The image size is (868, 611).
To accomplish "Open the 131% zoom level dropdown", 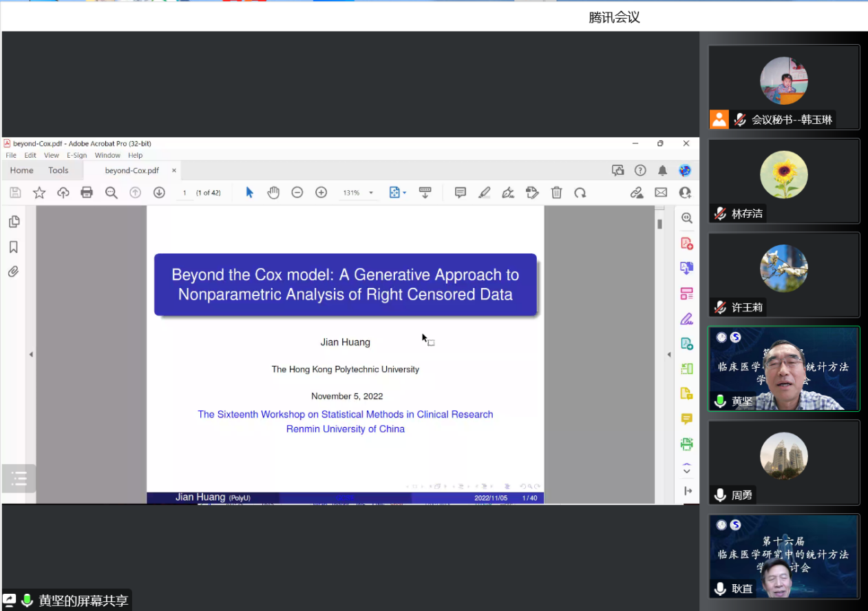I will (371, 193).
